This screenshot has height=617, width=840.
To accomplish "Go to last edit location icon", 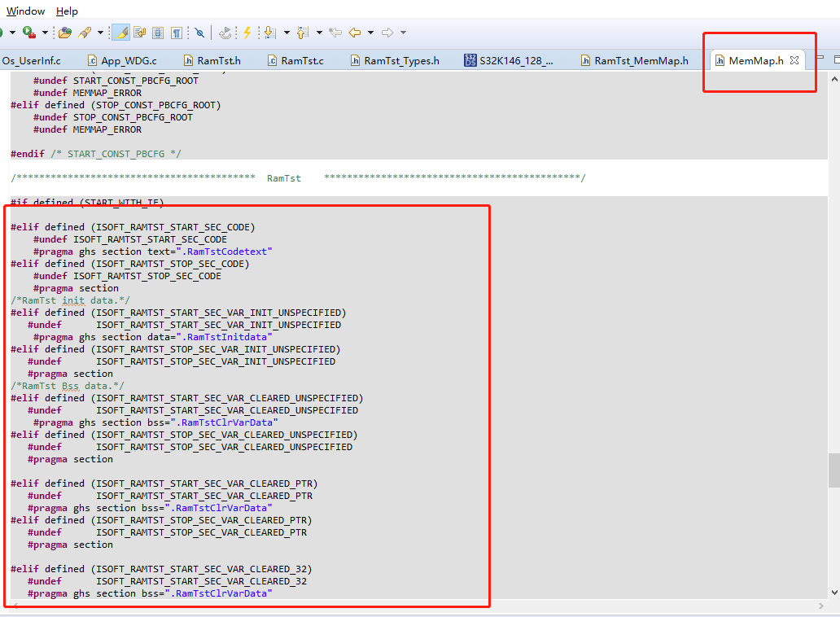I will point(335,33).
